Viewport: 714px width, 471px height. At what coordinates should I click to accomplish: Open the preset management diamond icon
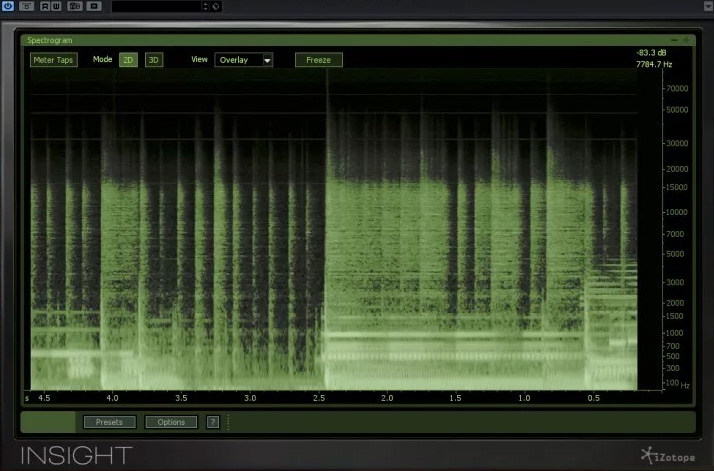coord(216,6)
